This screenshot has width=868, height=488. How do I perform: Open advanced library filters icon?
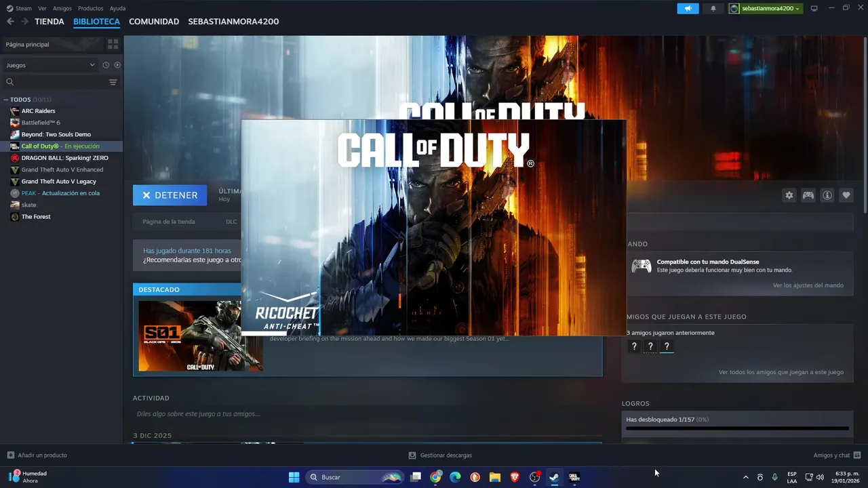tap(113, 82)
